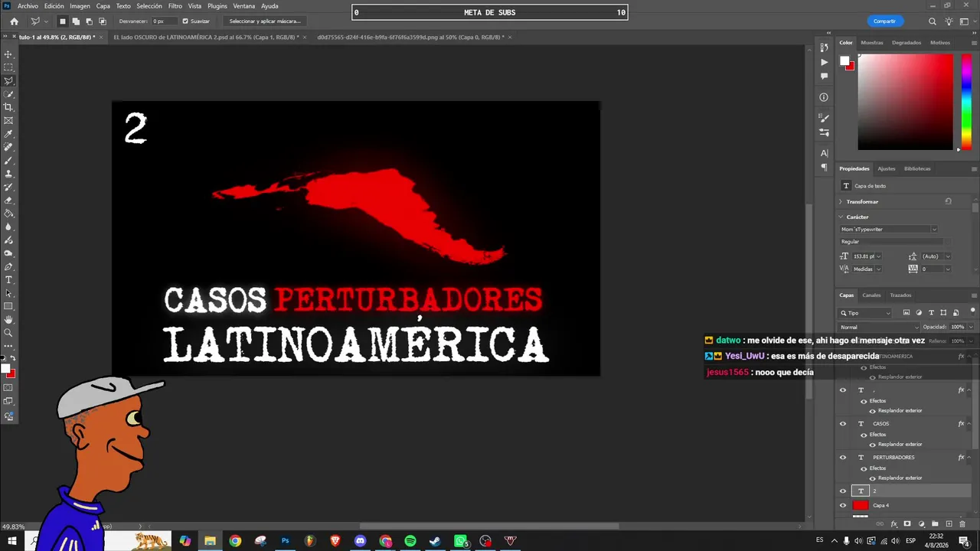Open the font size dropdown
This screenshot has height=551, width=980.
878,256
